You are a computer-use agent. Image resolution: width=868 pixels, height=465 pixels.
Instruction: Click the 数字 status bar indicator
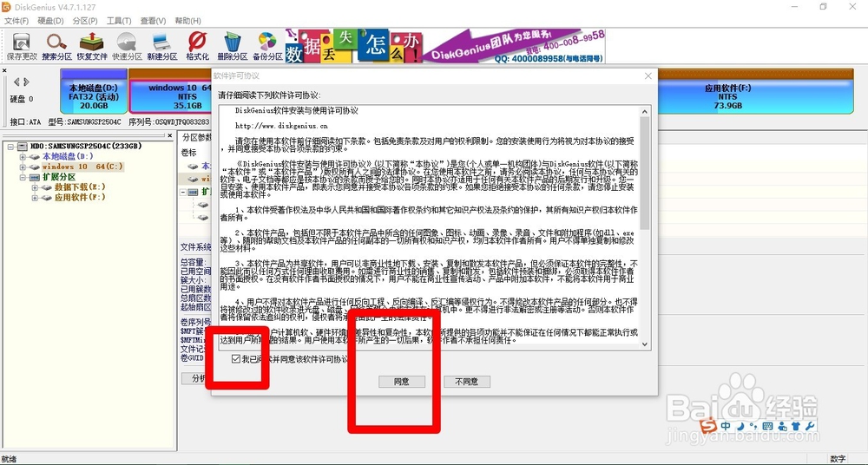[838, 459]
